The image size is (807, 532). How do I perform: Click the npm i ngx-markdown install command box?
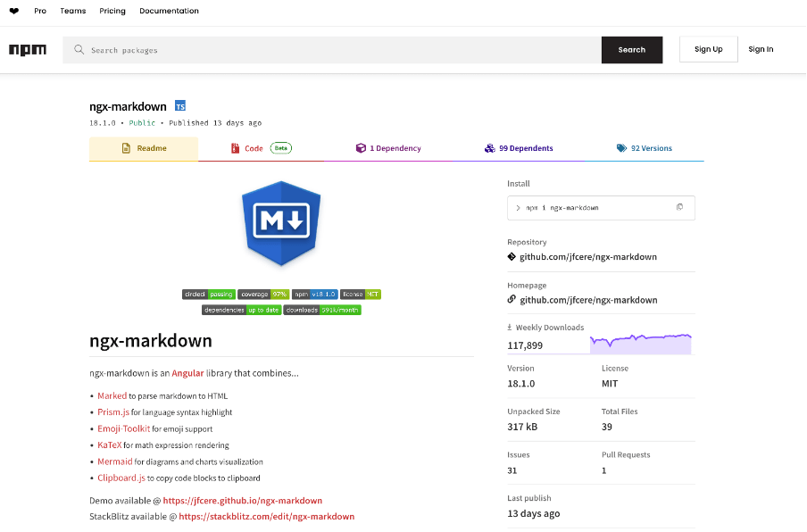(x=601, y=208)
